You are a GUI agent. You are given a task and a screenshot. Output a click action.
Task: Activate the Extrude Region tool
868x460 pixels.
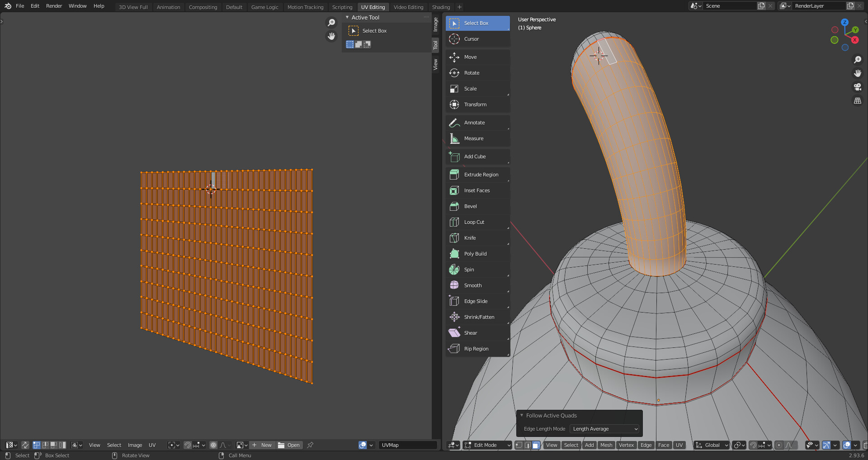(477, 175)
